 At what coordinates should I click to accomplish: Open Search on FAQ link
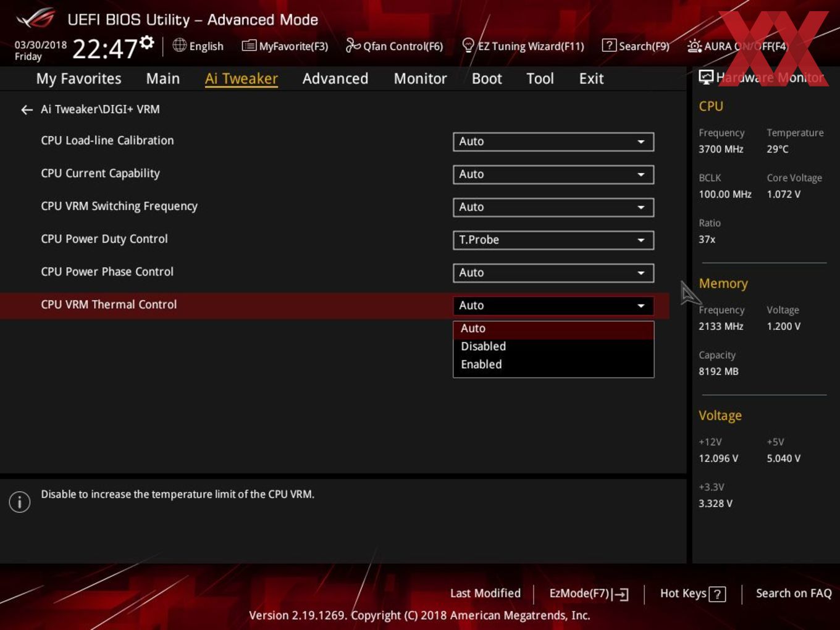coord(794,594)
